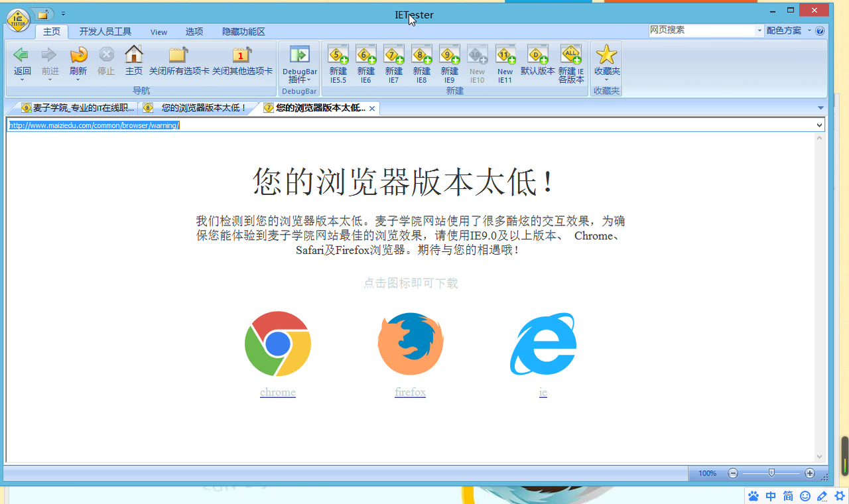Open the 网页搜索 search engine dropdown
Viewport: 849px width, 504px height.
point(759,31)
